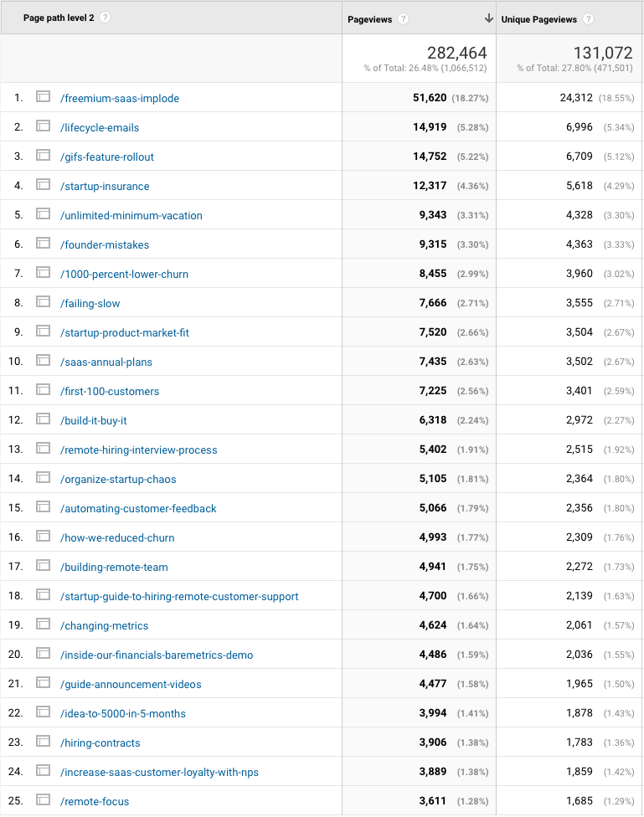Click page icon next to /failing-slow
Screen dimensions: 644x817
point(44,302)
